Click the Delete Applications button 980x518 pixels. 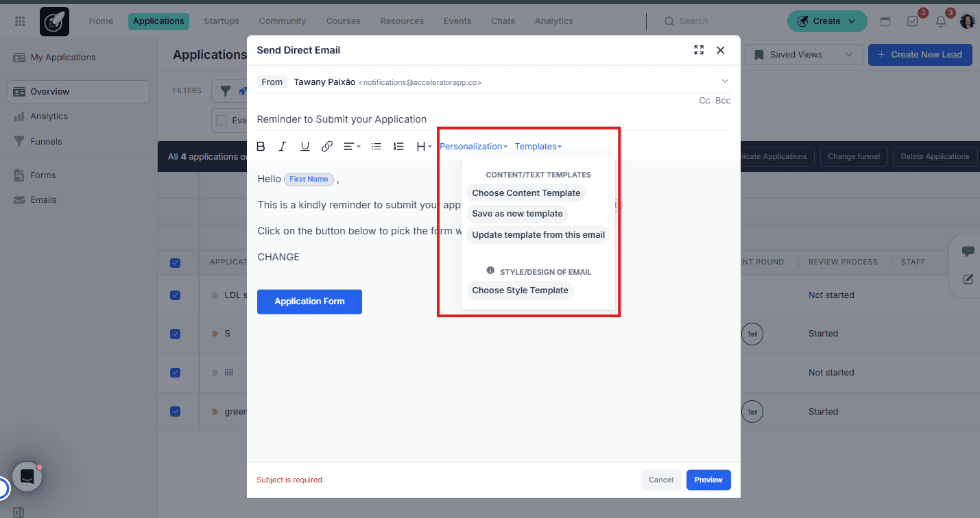click(x=935, y=156)
